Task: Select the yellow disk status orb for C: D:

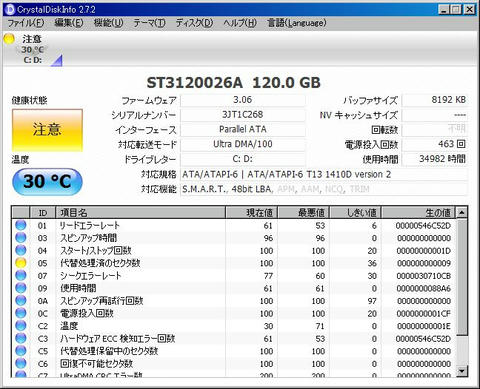Action: coord(9,39)
